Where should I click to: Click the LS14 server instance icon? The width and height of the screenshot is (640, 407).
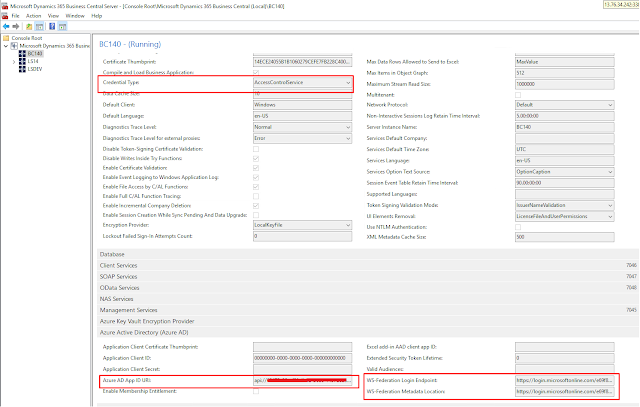tap(22, 61)
